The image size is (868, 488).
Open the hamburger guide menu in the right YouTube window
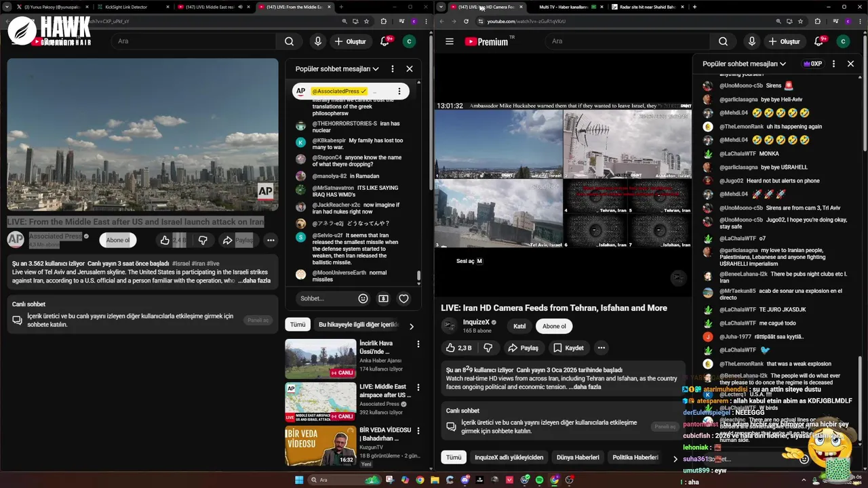click(449, 41)
